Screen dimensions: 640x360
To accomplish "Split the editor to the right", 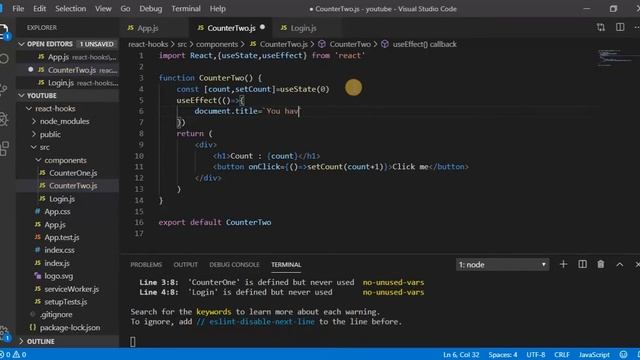I will pos(620,27).
